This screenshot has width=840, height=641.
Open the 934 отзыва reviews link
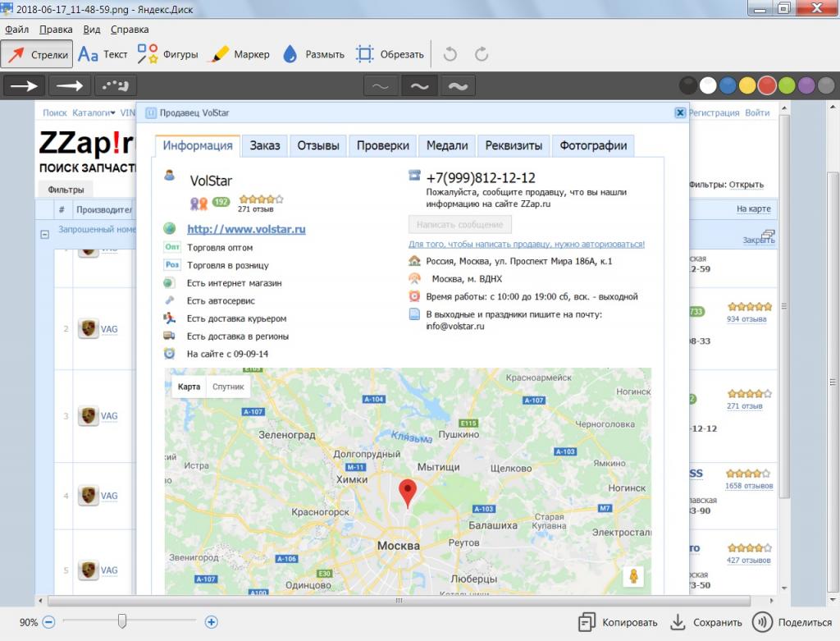click(746, 319)
